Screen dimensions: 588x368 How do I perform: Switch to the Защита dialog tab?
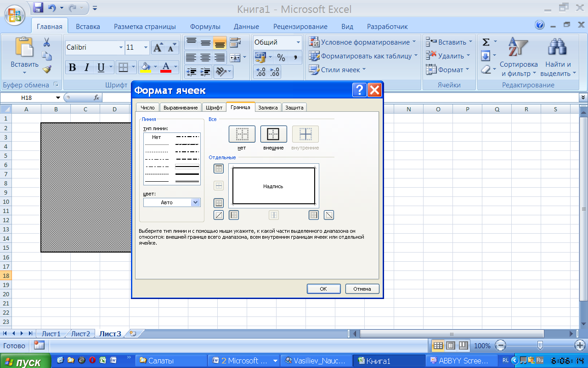coord(294,107)
